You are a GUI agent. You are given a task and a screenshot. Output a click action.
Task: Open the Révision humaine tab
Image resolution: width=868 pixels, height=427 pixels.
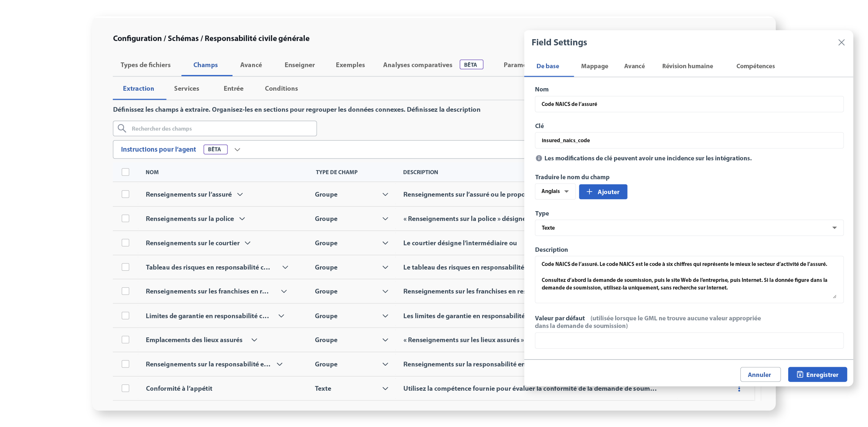[x=687, y=66]
